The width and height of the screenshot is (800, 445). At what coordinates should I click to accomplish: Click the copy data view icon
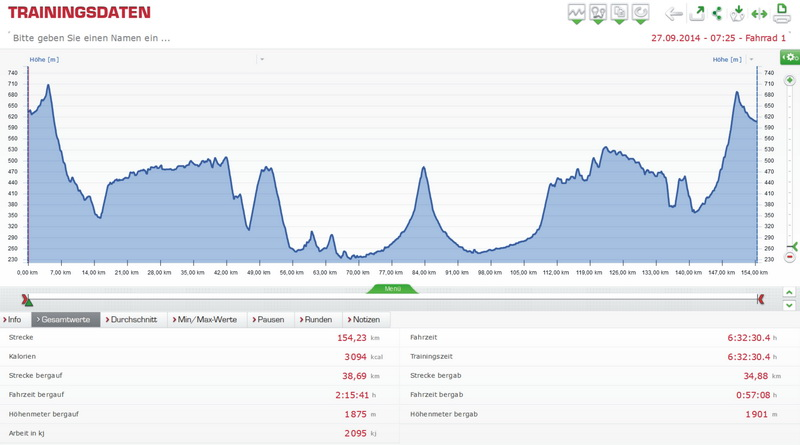(x=619, y=13)
